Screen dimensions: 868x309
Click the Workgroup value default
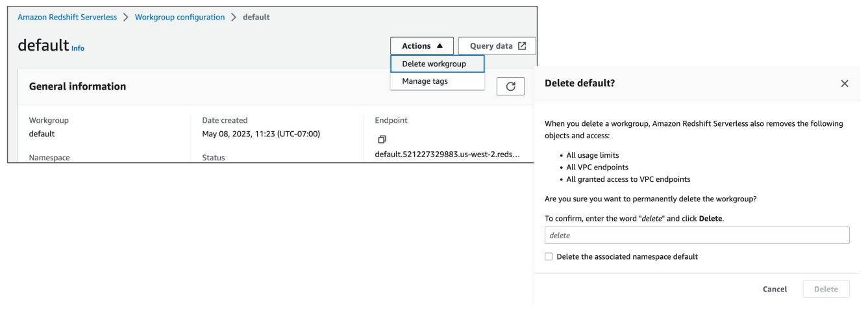pyautogui.click(x=42, y=134)
